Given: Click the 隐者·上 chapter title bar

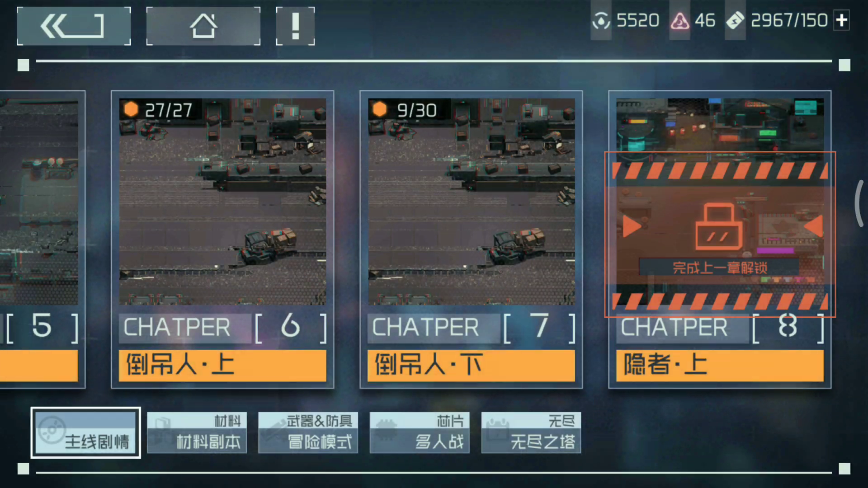Looking at the screenshot, I should click(720, 365).
